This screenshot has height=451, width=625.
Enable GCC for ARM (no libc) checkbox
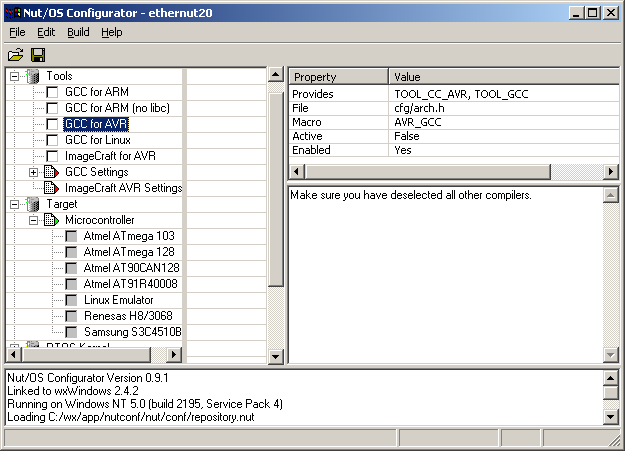tap(52, 108)
